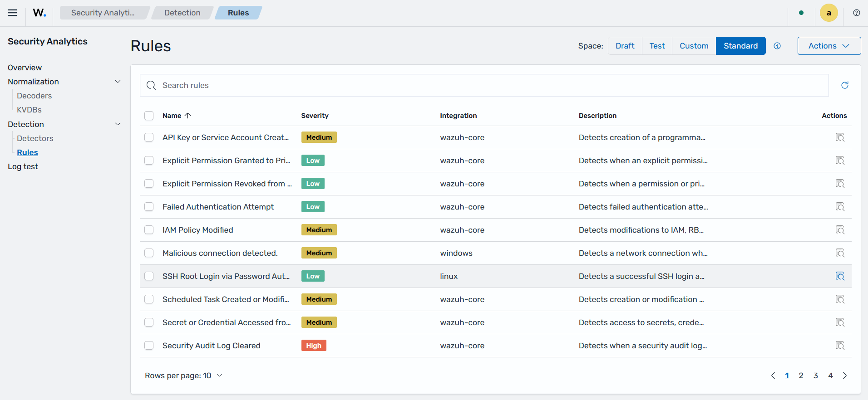
Task: Switch to the Test space
Action: (x=657, y=46)
